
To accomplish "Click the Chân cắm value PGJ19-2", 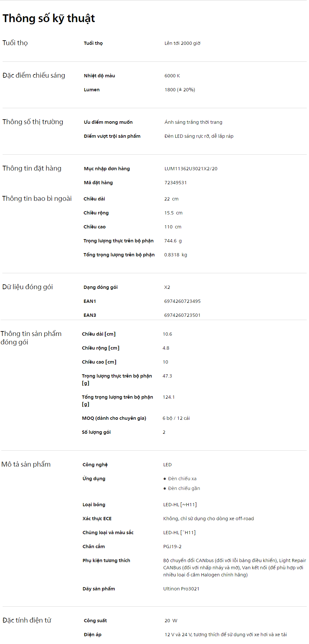I will click(172, 547).
